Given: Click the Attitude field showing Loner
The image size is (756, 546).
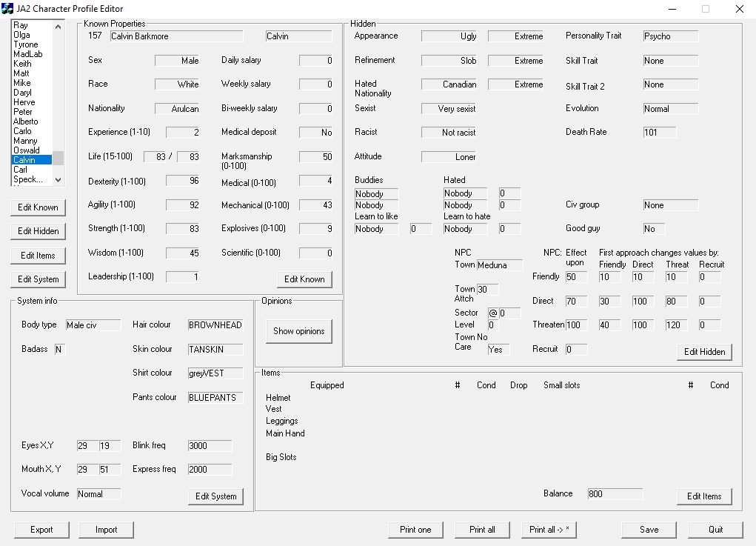Looking at the screenshot, I should pos(449,157).
